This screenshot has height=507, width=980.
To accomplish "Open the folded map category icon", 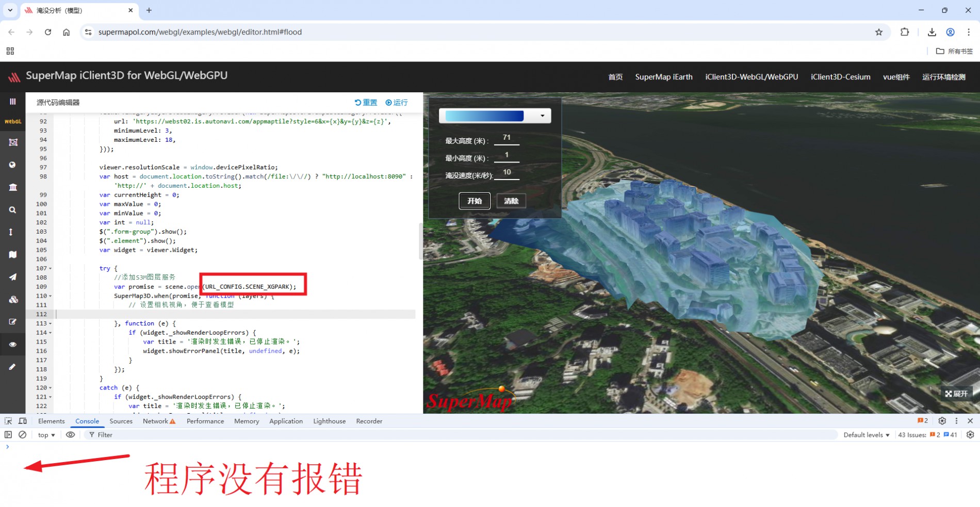I will pyautogui.click(x=13, y=255).
